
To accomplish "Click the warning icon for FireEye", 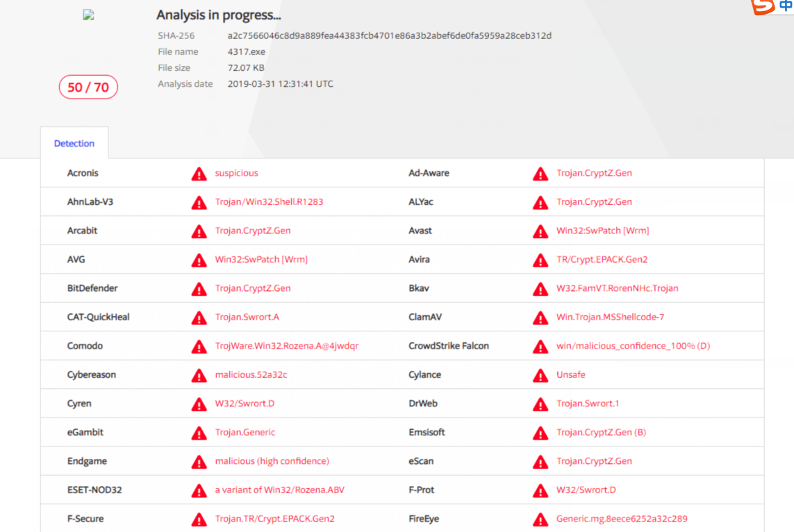I will pos(540,520).
